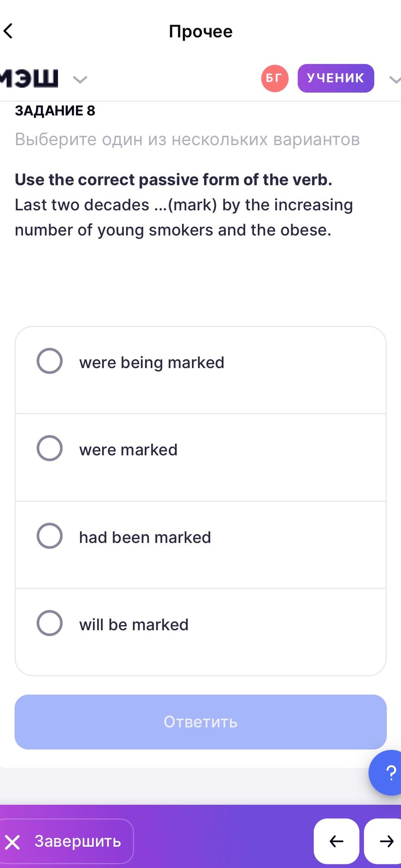Submit with the Ответить button
Viewport: 401px width, 868px height.
(200, 722)
